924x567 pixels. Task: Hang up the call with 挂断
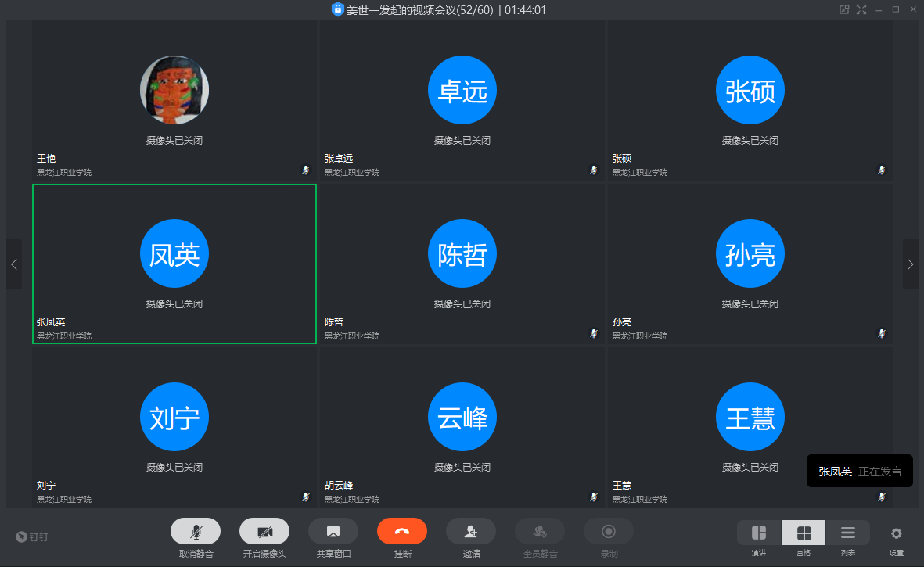pos(401,532)
